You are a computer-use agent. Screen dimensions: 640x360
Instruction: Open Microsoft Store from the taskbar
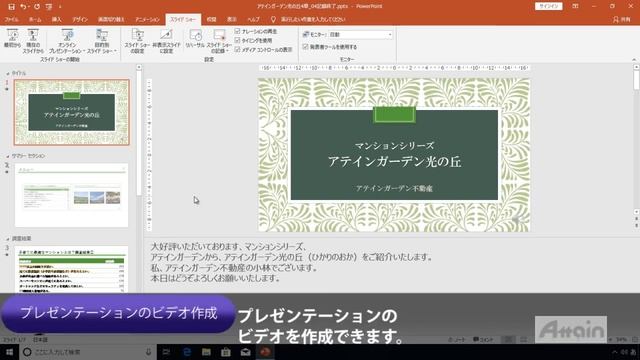[226, 352]
